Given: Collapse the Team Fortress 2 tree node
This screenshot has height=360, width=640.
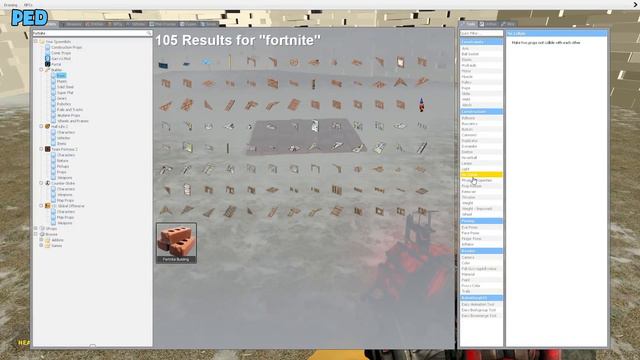Looking at the screenshot, I should pos(41,149).
